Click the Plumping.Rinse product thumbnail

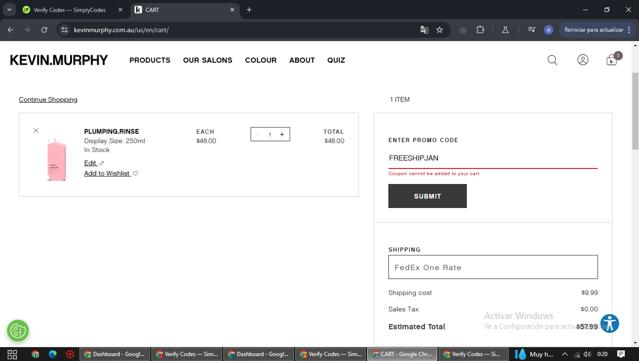pyautogui.click(x=57, y=159)
